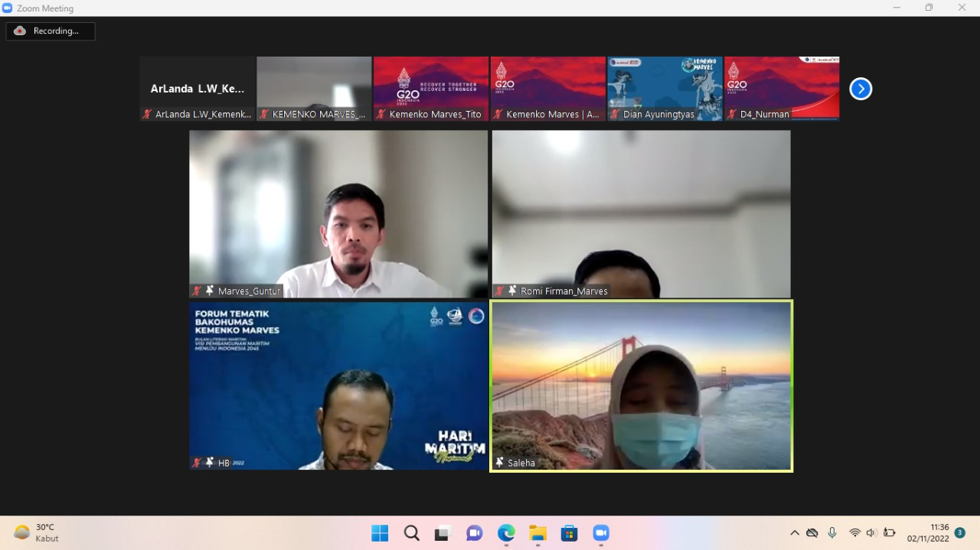Open clock and date notification panel

point(928,532)
